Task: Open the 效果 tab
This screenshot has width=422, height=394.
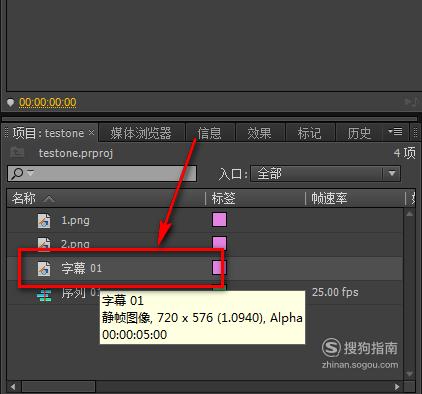Action: tap(259, 133)
